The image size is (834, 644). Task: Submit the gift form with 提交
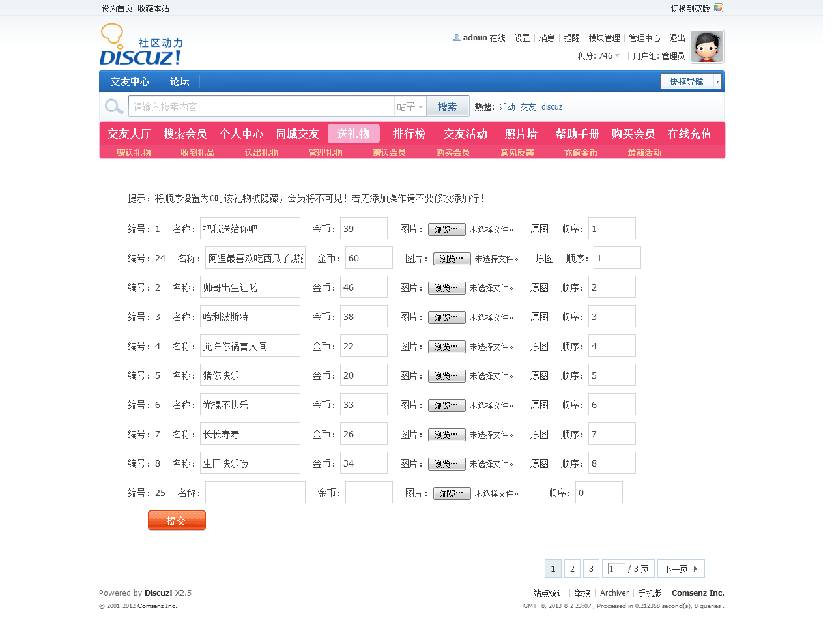(x=177, y=520)
